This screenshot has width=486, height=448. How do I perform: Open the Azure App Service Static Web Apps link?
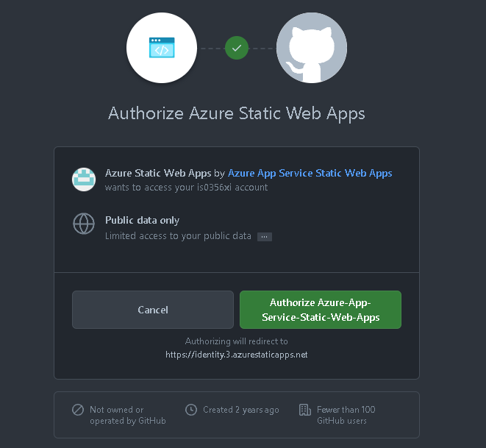point(310,173)
